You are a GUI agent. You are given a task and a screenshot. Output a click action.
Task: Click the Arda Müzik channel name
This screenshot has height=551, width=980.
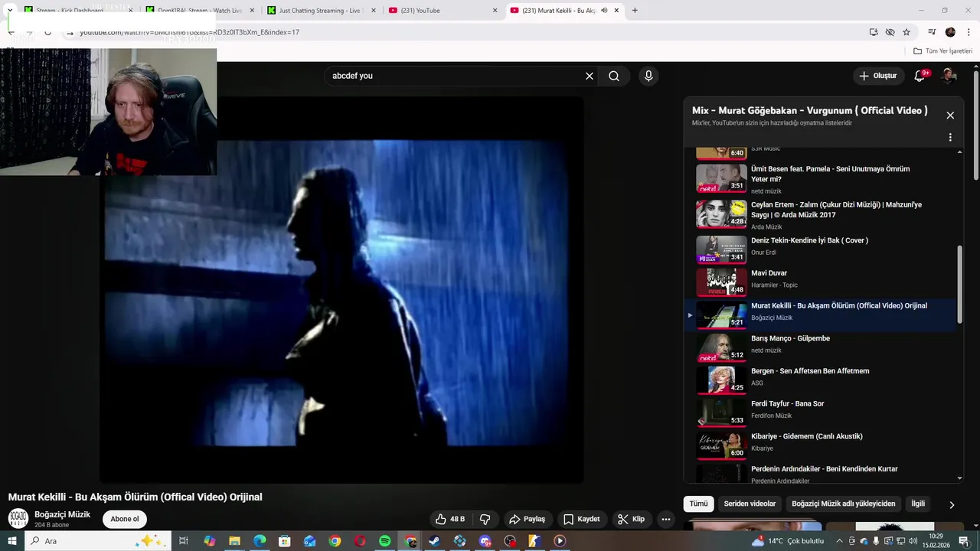[766, 227]
